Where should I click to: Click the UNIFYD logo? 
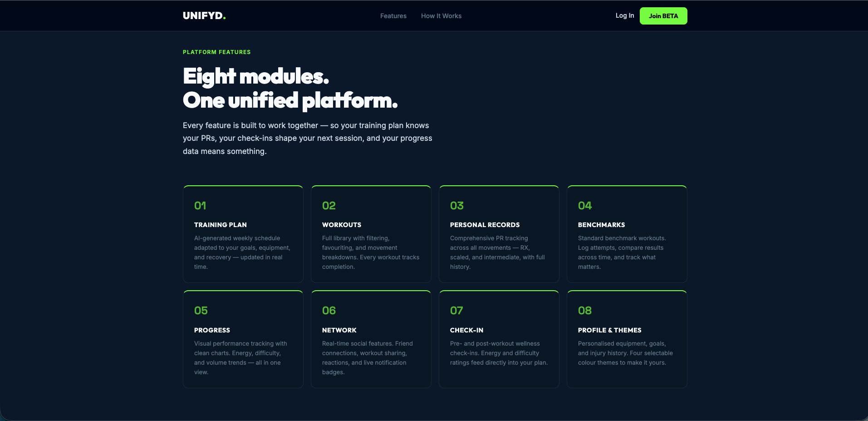(204, 16)
